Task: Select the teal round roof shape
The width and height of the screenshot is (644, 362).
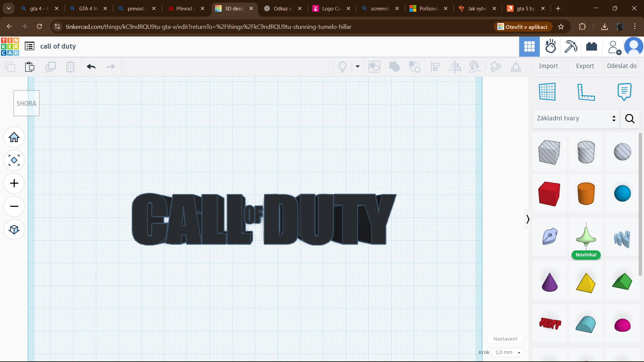Action: pos(586,324)
